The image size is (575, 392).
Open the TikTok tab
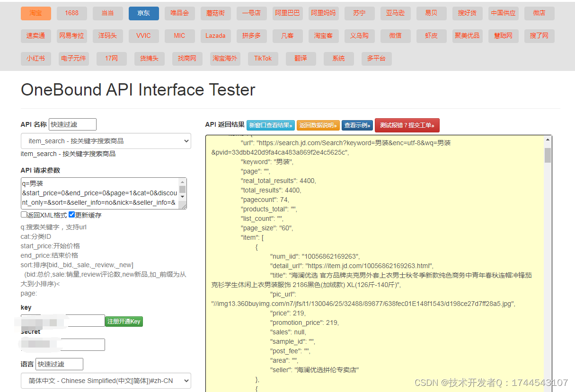263,59
